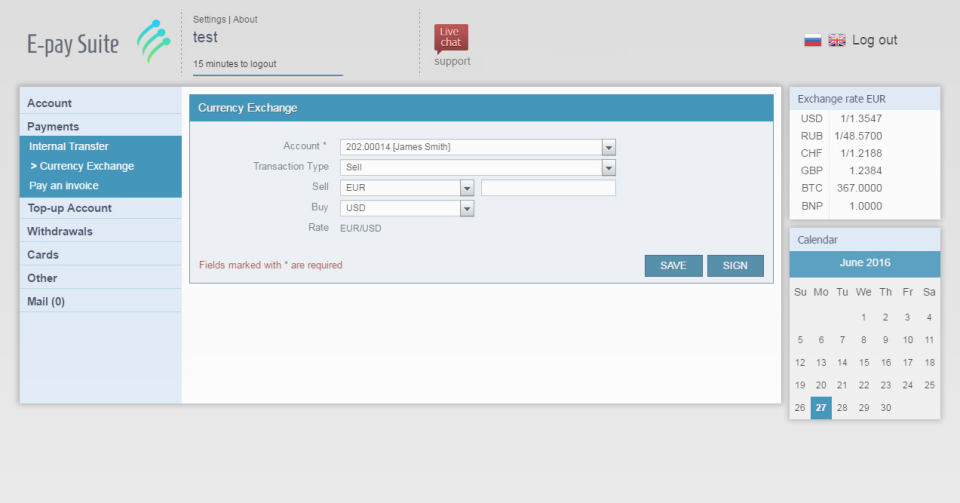
Task: Open the About link
Action: pos(245,20)
